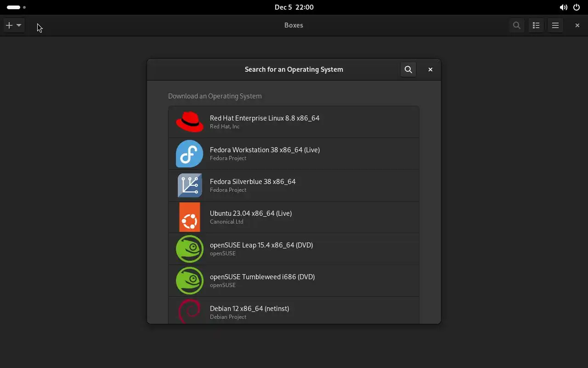
Task: Open the new box plus dropdown
Action: click(14, 25)
